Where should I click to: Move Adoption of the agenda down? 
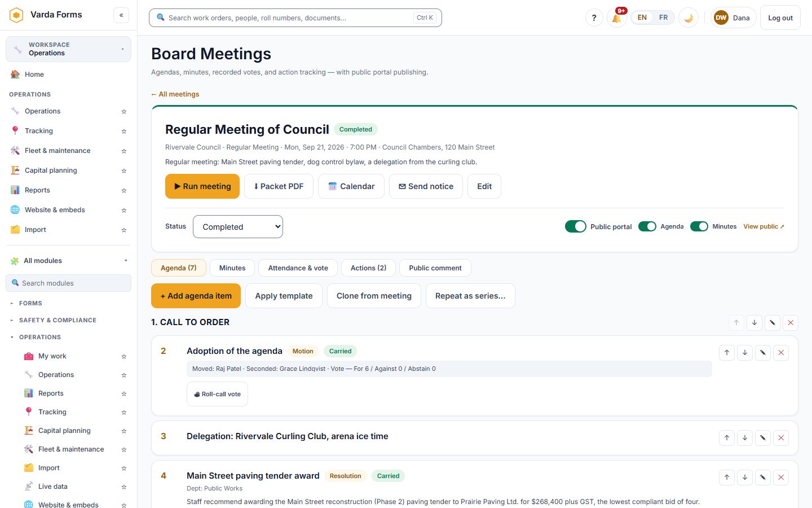(745, 353)
